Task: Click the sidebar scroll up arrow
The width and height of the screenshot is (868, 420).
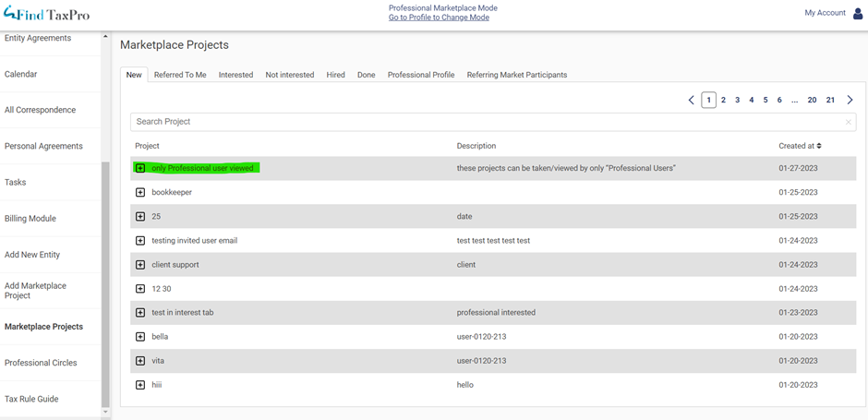Action: point(105,37)
